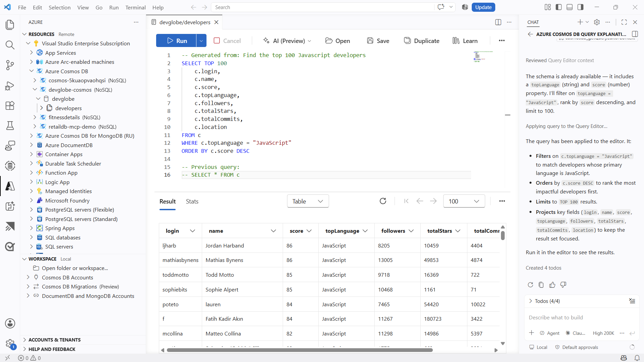Add context with plus in chat input

532,333
